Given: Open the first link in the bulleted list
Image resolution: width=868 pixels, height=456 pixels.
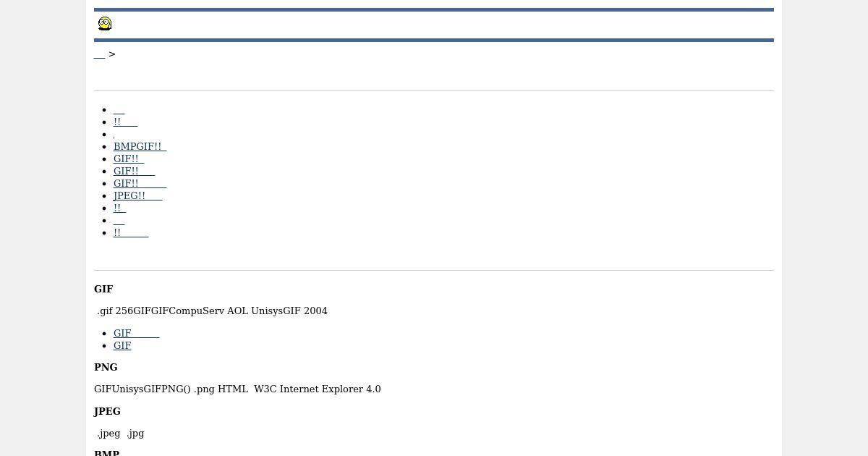Looking at the screenshot, I should pyautogui.click(x=119, y=109).
